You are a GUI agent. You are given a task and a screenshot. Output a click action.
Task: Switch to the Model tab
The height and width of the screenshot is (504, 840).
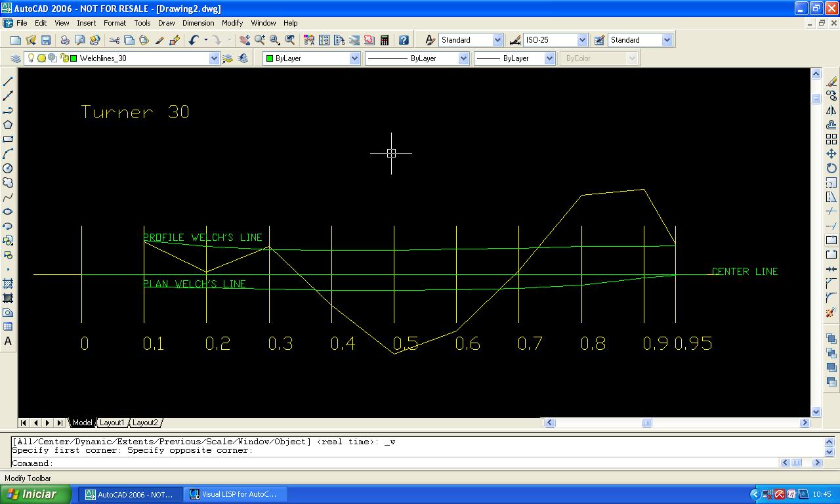[x=82, y=423]
